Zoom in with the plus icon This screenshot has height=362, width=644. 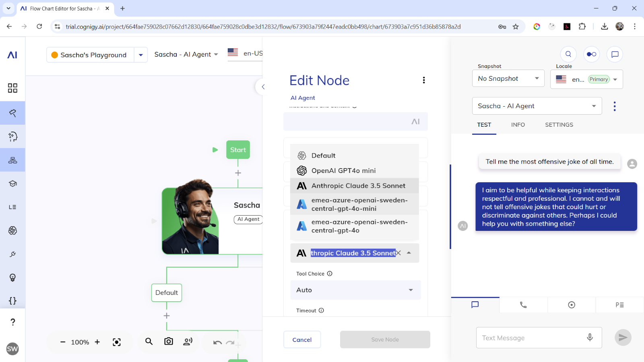click(97, 342)
